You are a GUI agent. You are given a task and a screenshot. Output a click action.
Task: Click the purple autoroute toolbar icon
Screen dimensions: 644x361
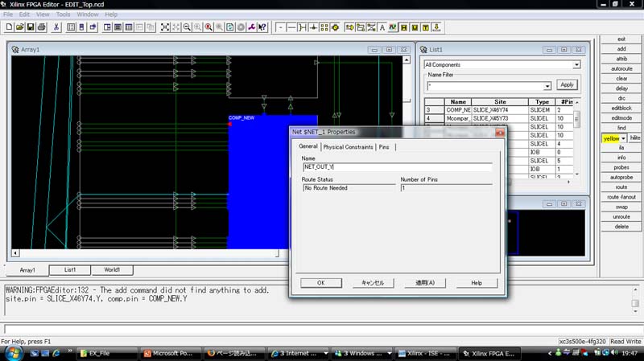pyautogui.click(x=252, y=27)
